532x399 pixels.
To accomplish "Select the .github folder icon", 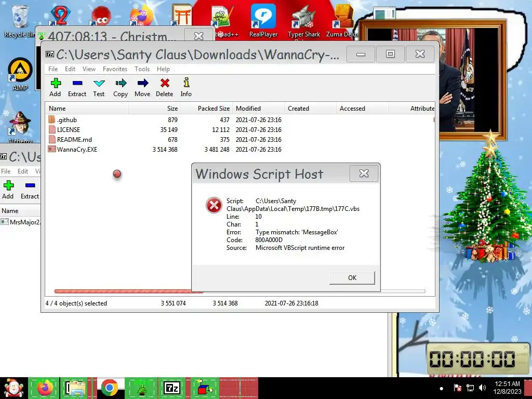I will [x=51, y=119].
